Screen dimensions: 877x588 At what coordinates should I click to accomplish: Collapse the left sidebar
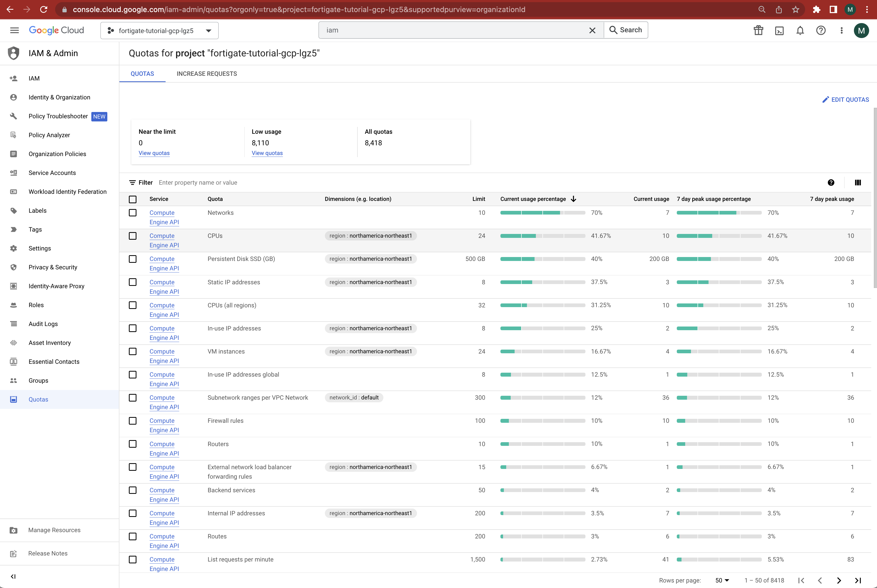click(13, 576)
